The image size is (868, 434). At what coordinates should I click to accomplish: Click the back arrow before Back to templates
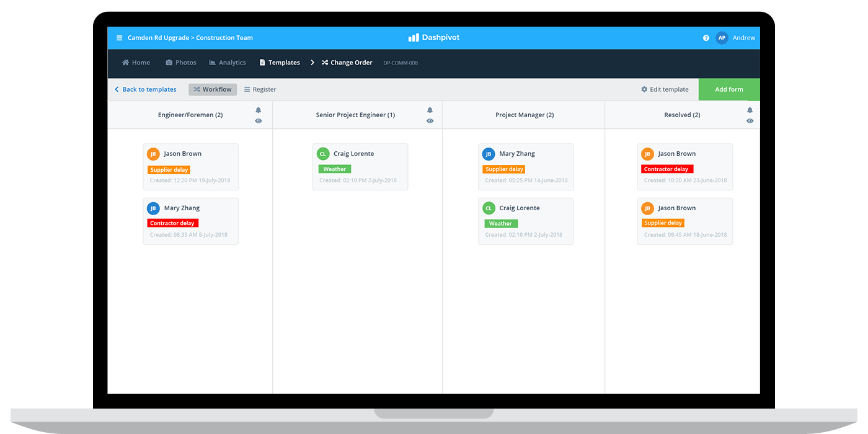[117, 89]
